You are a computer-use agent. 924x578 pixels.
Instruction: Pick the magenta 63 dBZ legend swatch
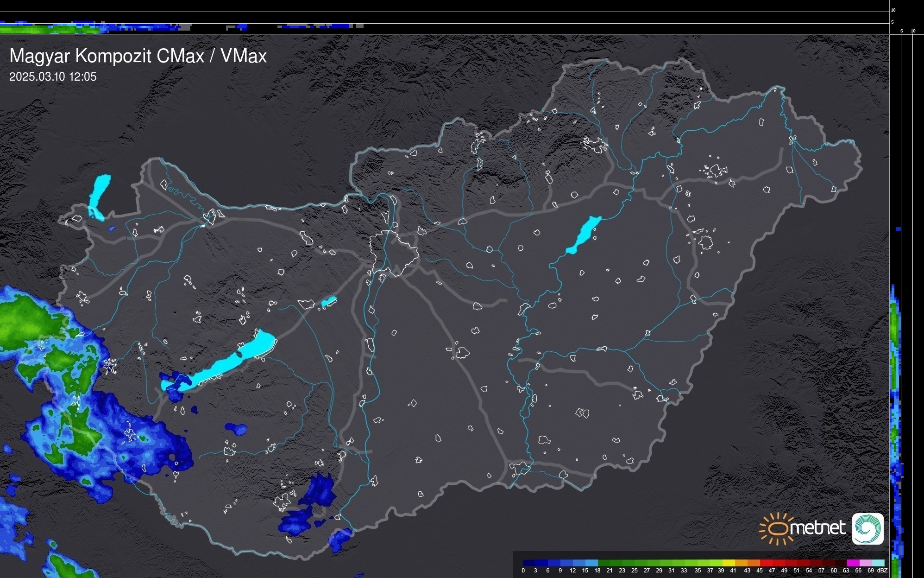click(x=853, y=563)
